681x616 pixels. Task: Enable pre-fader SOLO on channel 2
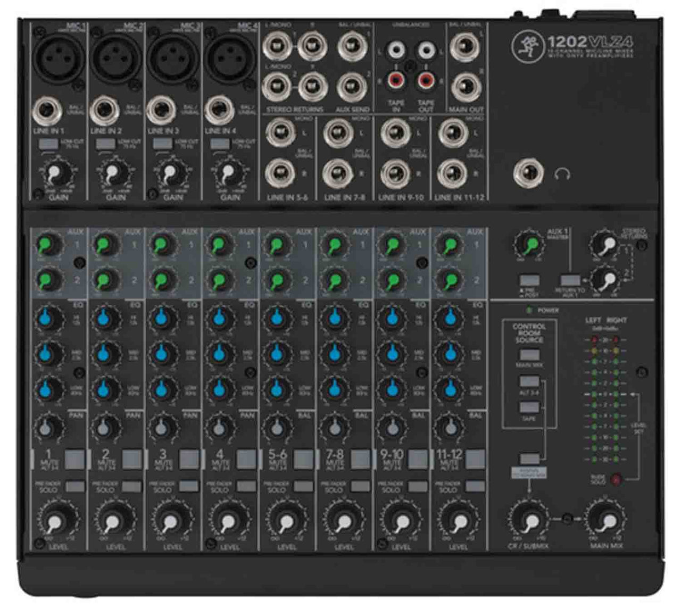pos(132,486)
